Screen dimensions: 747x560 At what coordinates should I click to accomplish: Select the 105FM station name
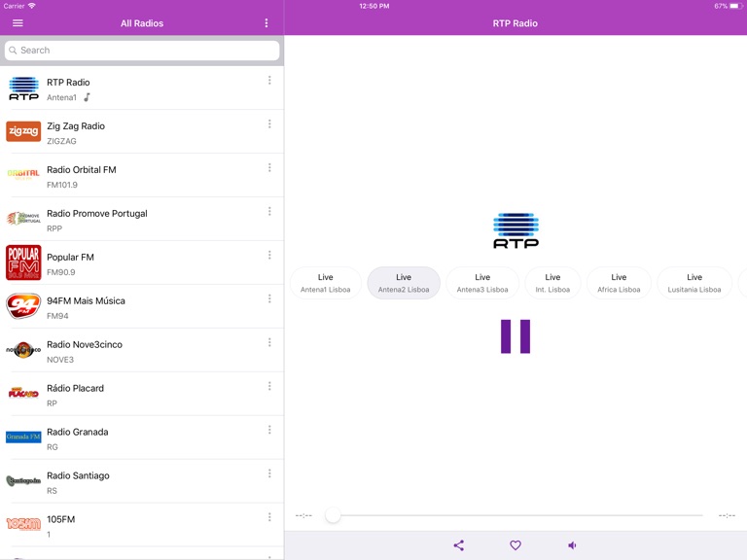click(61, 519)
